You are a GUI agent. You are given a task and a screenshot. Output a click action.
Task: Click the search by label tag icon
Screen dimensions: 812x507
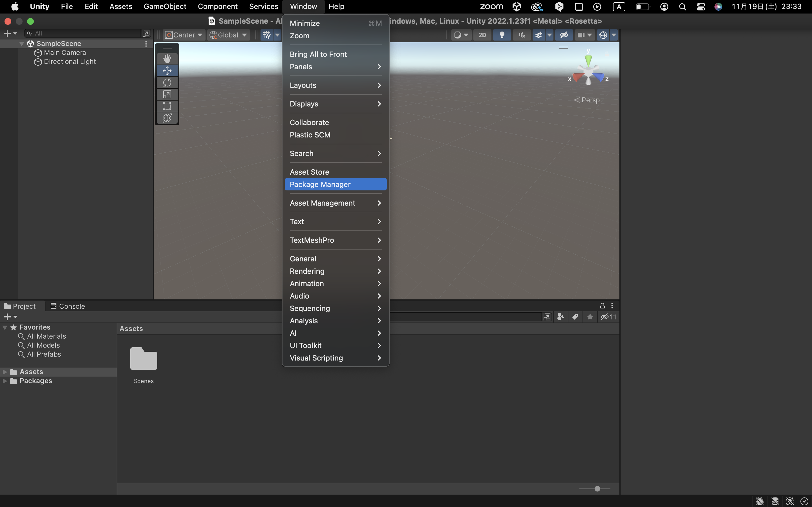[x=575, y=317]
